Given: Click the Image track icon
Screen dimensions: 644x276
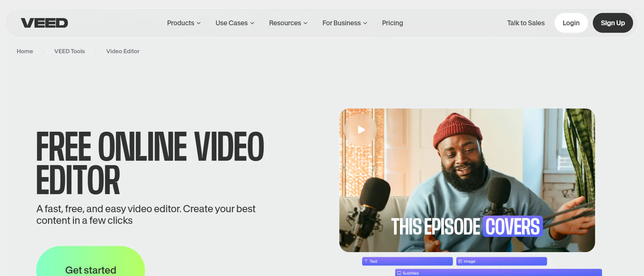Looking at the screenshot, I should (x=460, y=261).
